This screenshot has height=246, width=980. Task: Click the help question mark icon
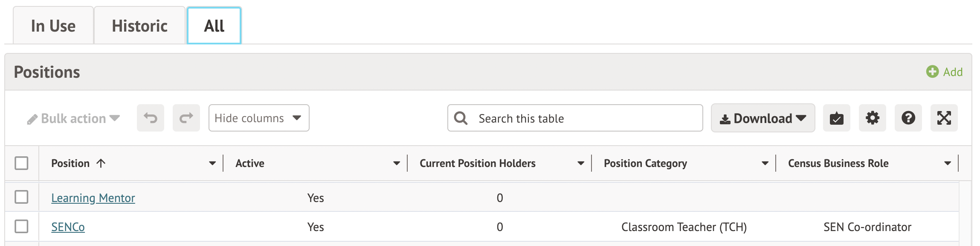click(908, 118)
